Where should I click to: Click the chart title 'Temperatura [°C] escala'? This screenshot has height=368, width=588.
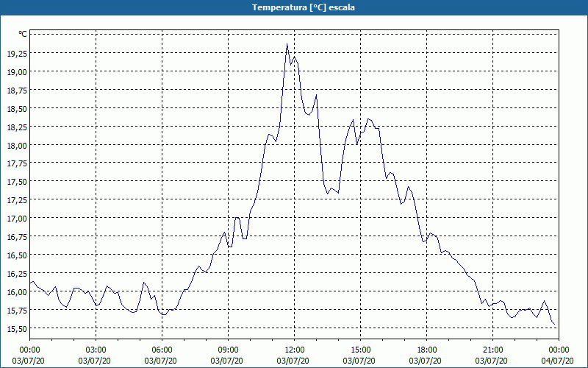(x=304, y=7)
